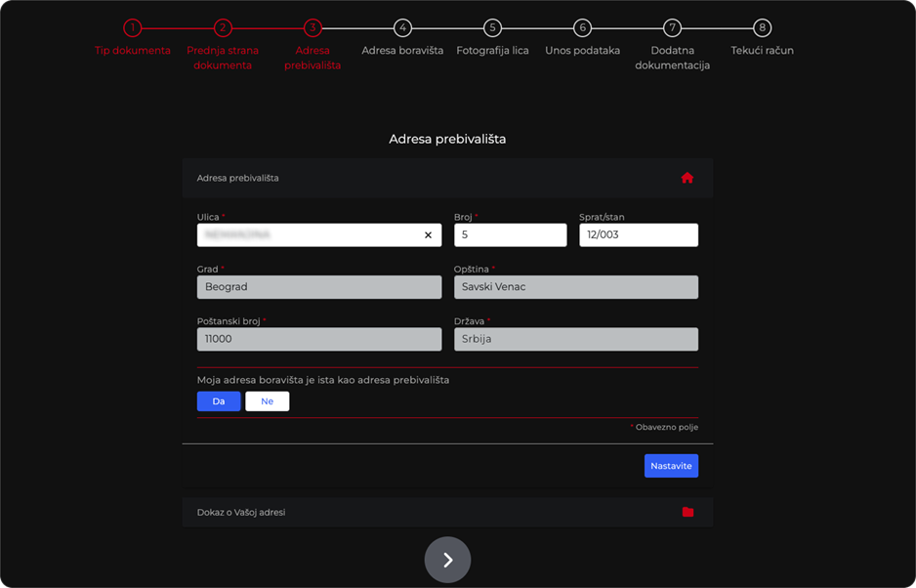Select Ne for same residence address
Screen dimensions: 916x588
(x=267, y=401)
